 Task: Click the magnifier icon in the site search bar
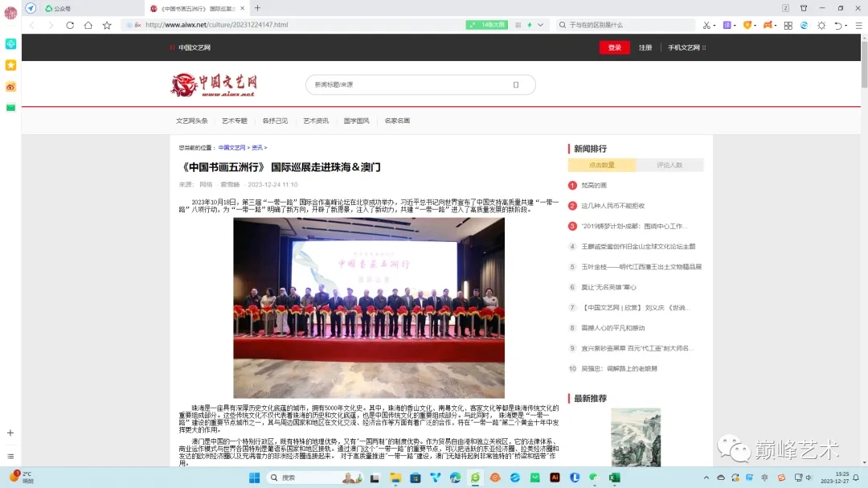[514, 84]
